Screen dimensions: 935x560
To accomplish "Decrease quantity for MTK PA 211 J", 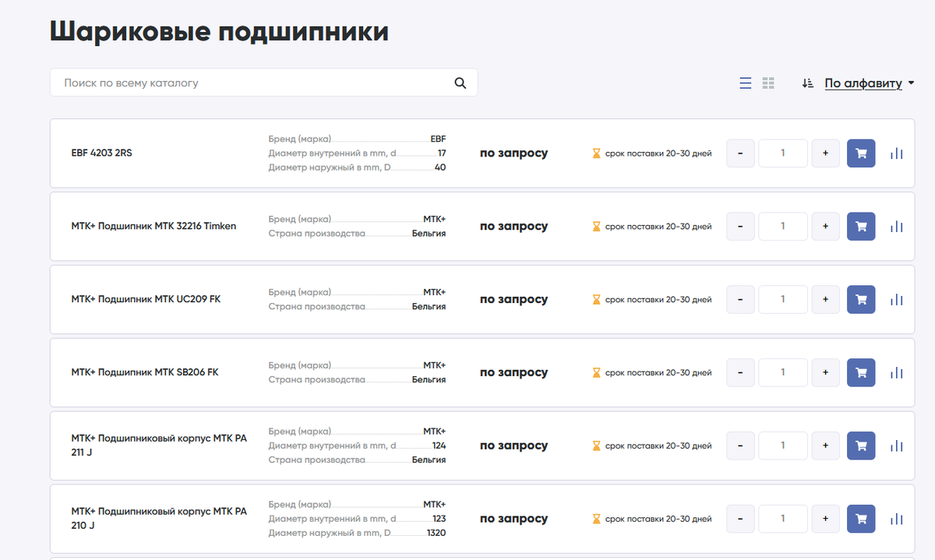I will coord(740,446).
